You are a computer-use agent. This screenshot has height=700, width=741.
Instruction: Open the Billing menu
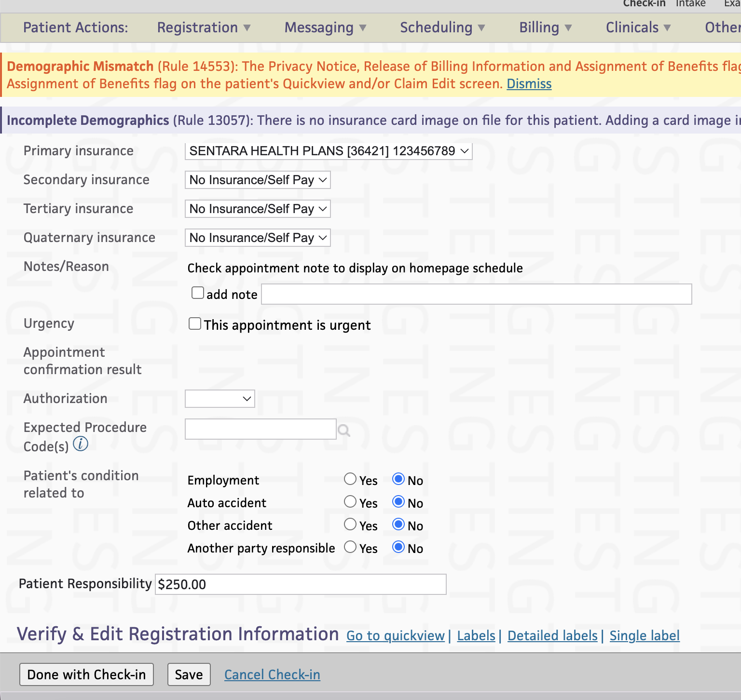point(544,27)
